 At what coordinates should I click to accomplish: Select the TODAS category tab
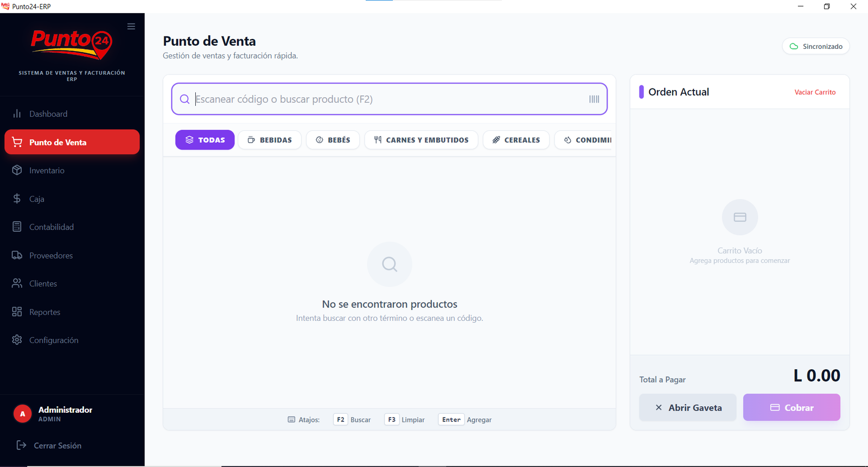(205, 140)
